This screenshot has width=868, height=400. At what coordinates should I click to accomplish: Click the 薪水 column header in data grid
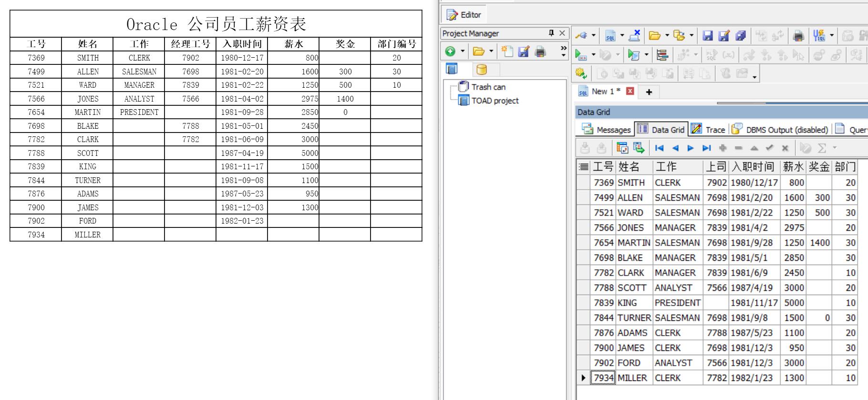(x=793, y=167)
